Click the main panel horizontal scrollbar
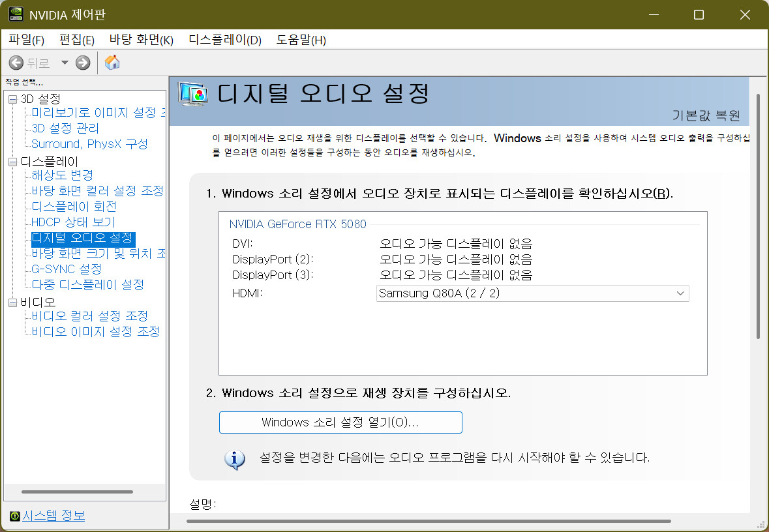 click(x=429, y=521)
